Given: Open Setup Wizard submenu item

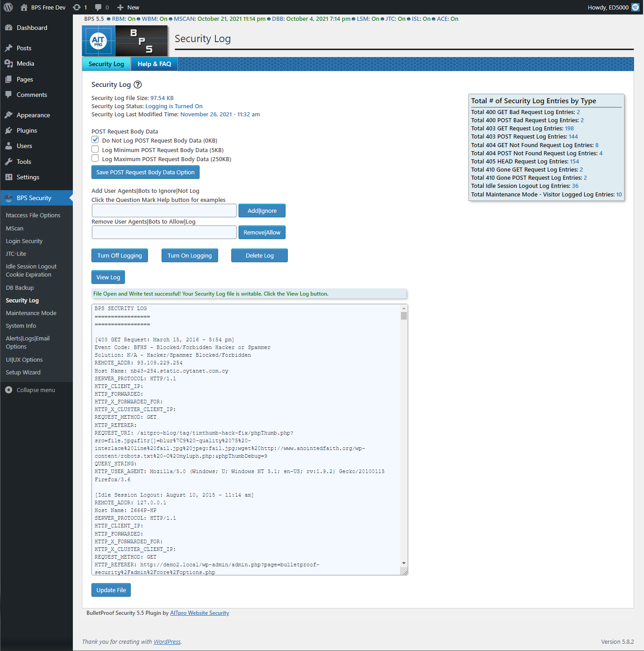Looking at the screenshot, I should (23, 373).
